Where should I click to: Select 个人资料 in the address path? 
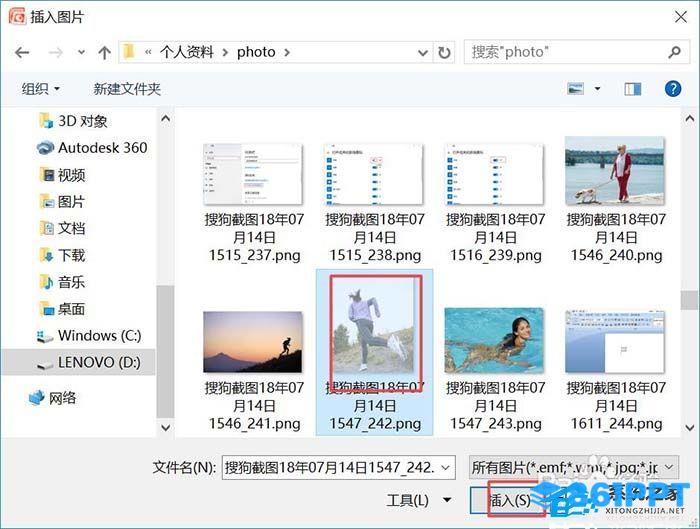pos(187,52)
